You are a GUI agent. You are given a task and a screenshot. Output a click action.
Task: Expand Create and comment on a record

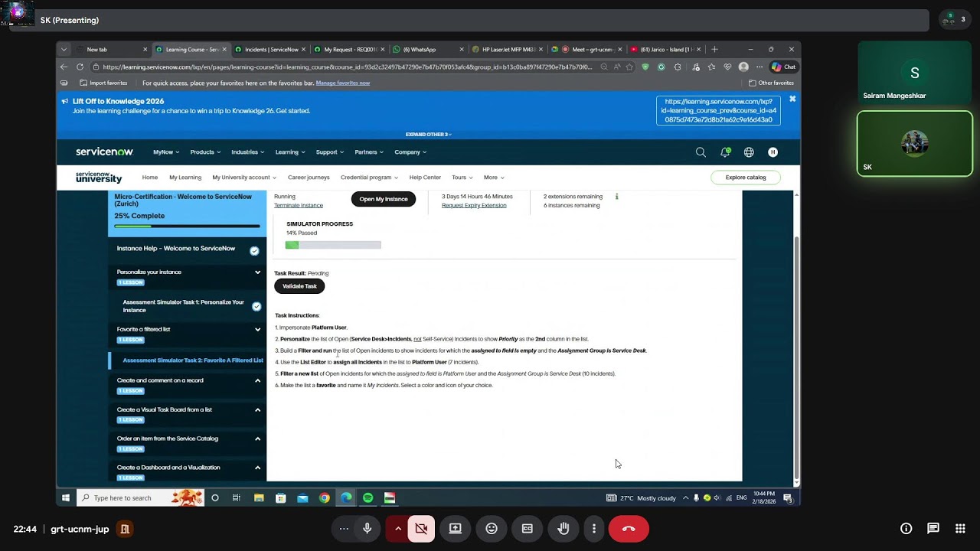(257, 380)
